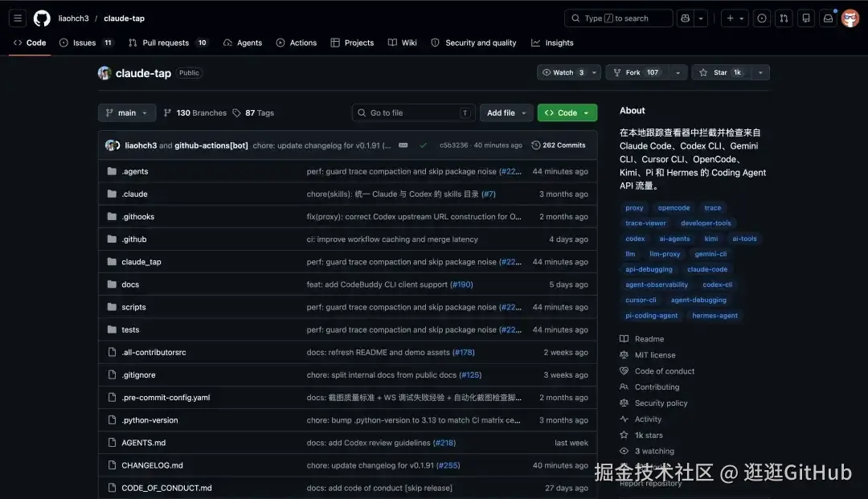Open the CHANGELOG.md file
Screen dimensions: 868x499
click(x=152, y=466)
